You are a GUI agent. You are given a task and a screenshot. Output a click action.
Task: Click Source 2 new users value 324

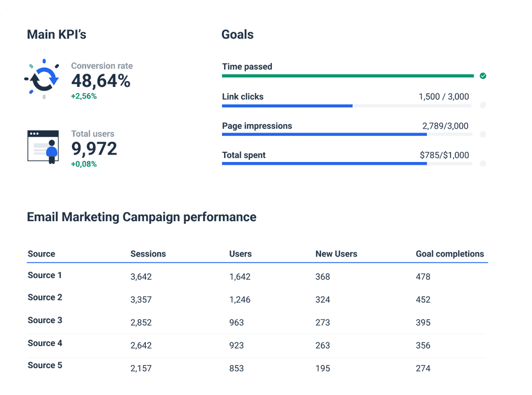coord(323,299)
